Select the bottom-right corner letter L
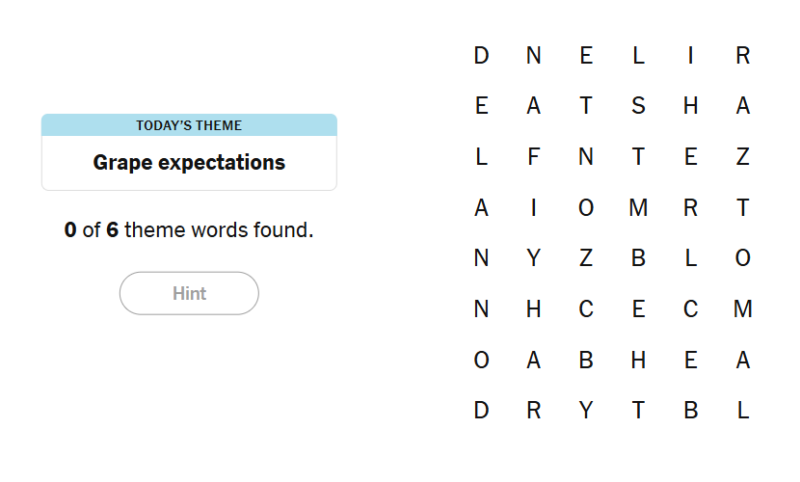The image size is (800, 482). tap(742, 411)
